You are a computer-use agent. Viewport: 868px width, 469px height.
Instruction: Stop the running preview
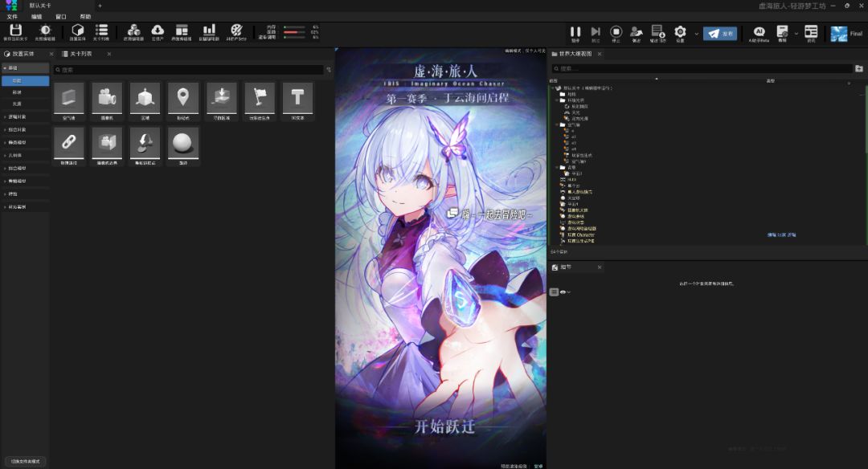pyautogui.click(x=616, y=31)
